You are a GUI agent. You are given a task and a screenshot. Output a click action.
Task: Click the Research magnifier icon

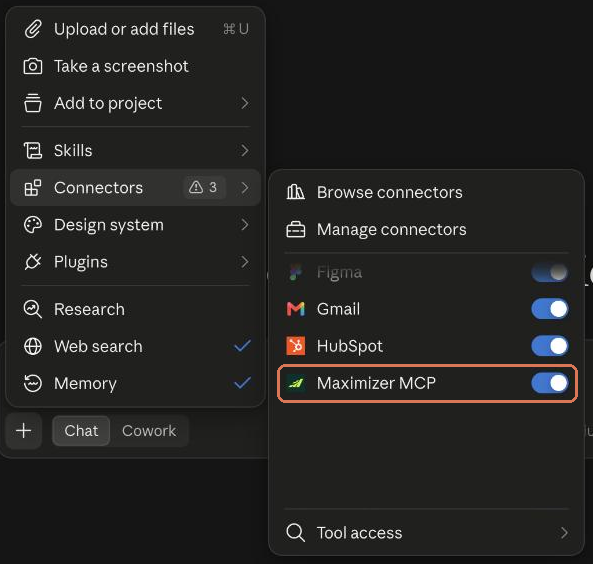point(33,309)
